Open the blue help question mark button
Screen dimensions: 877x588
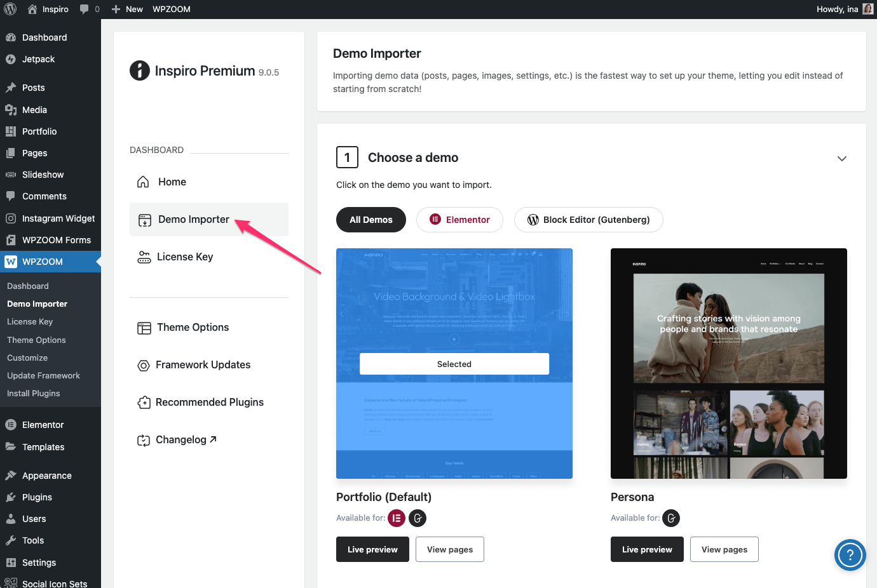click(x=850, y=555)
